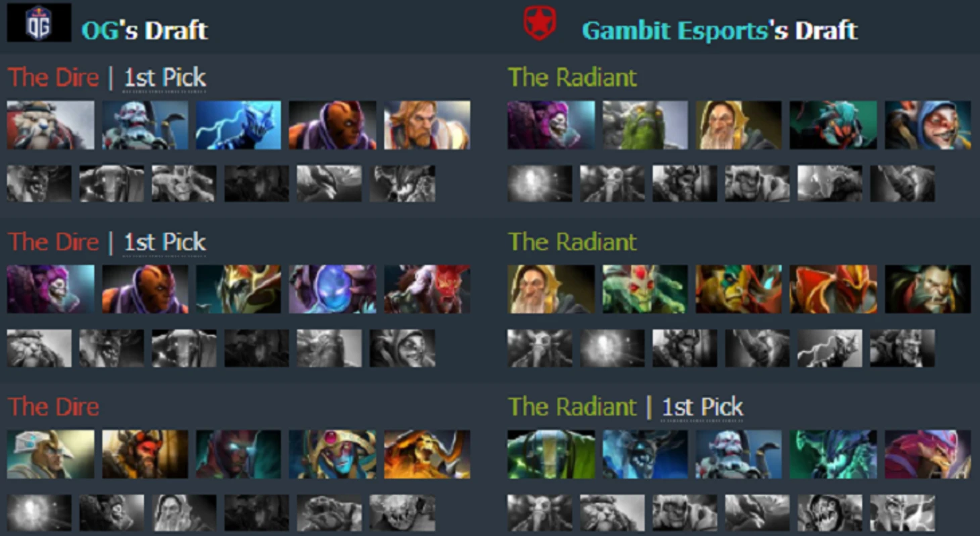The height and width of the screenshot is (536, 980).
Task: Select the Arc Warden pick in OG's second draft
Action: [332, 289]
